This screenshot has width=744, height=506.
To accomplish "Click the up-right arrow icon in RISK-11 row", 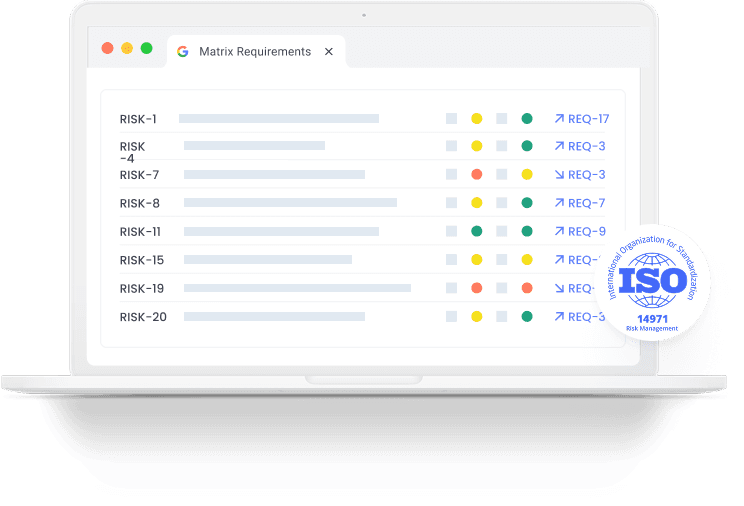I will tap(559, 232).
